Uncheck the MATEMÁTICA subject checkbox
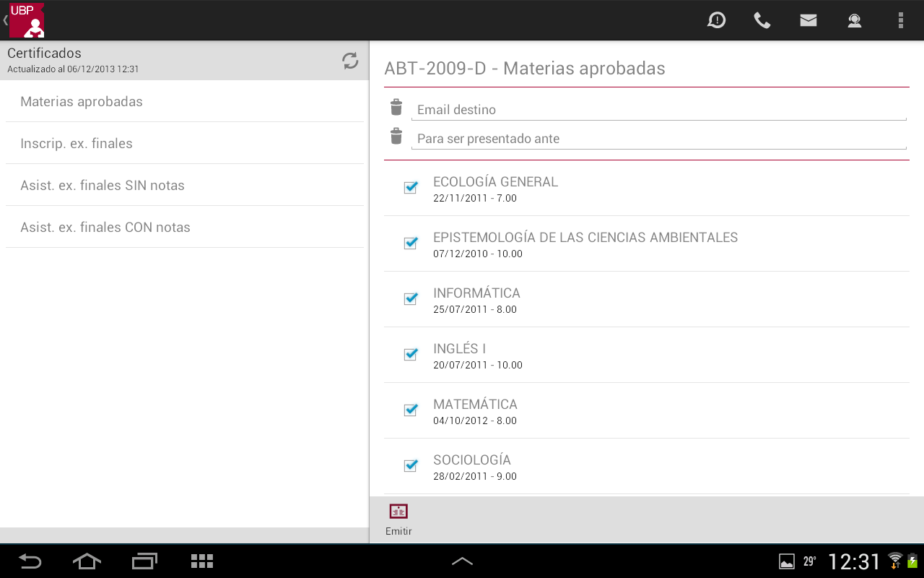Image resolution: width=924 pixels, height=578 pixels. coord(411,410)
